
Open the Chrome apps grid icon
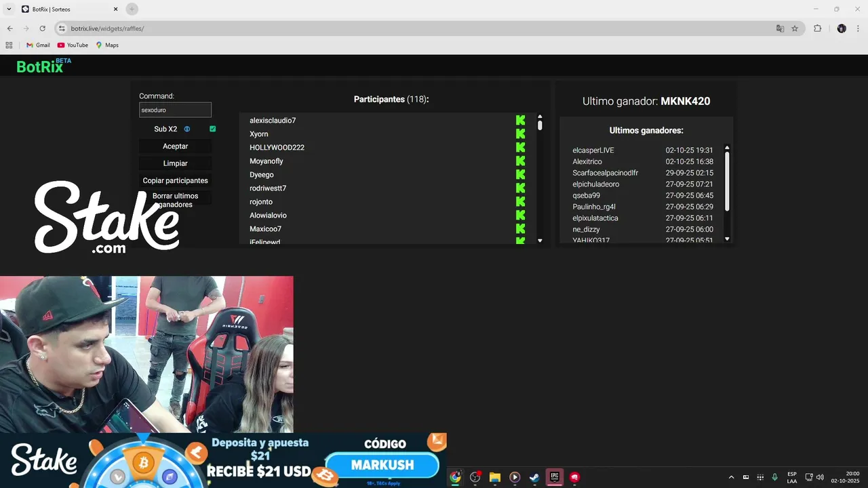point(9,45)
